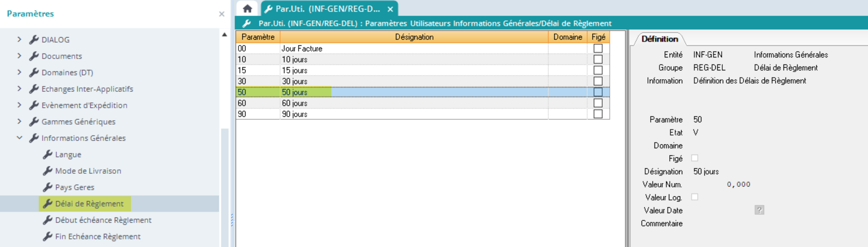The width and height of the screenshot is (868, 247).
Task: Check the Figé box for 90 jours
Action: (598, 114)
